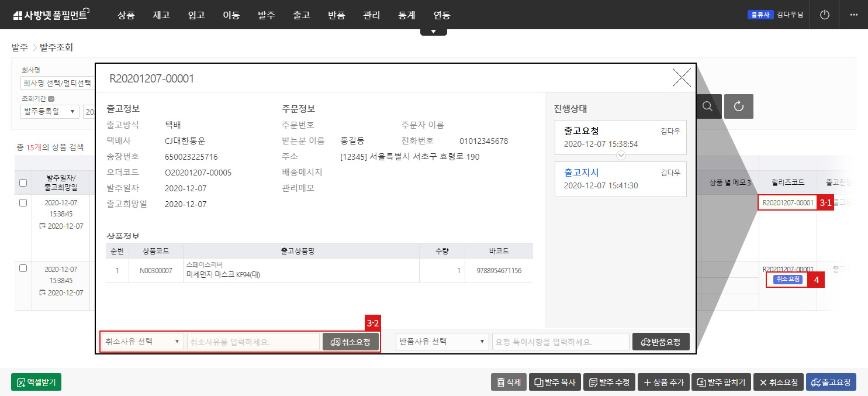Check the first order row checkbox
868x396 pixels.
(x=23, y=202)
